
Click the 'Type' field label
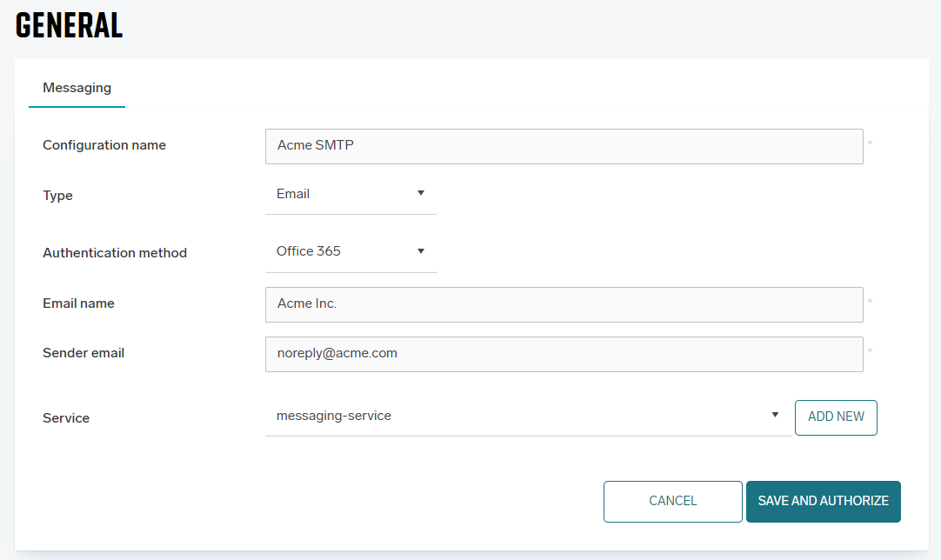(57, 196)
